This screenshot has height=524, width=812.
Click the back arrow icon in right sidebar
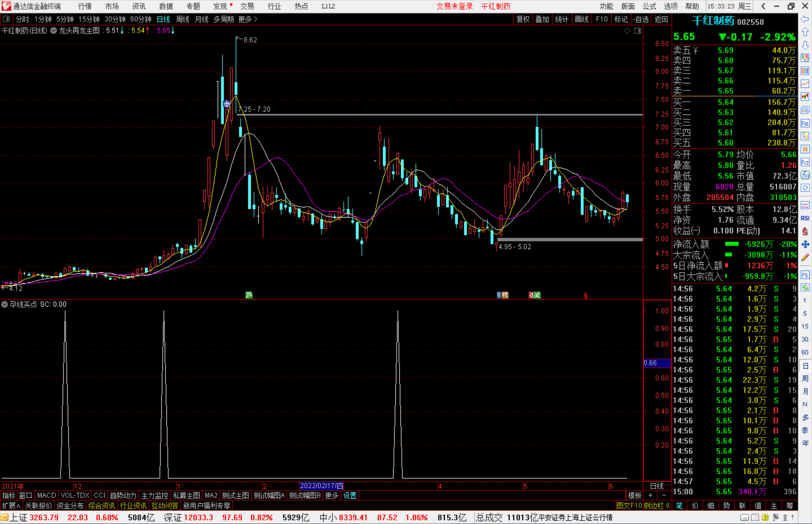click(x=805, y=19)
